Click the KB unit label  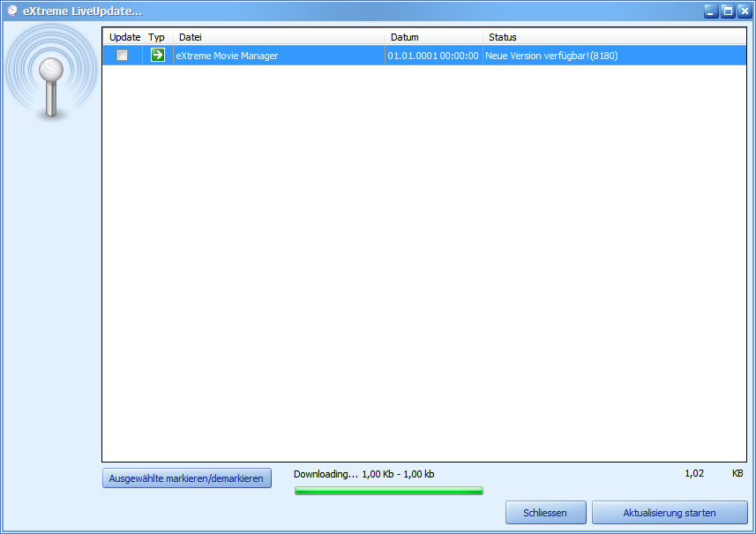[737, 473]
